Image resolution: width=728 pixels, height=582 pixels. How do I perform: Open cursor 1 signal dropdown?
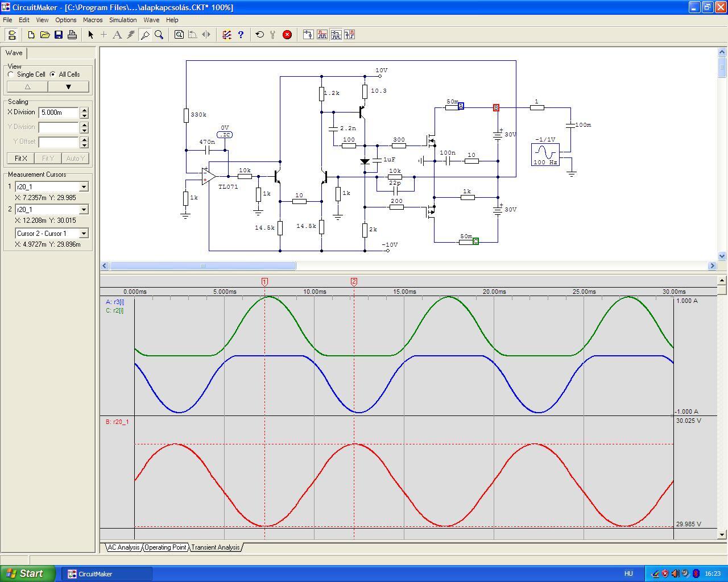click(x=84, y=187)
